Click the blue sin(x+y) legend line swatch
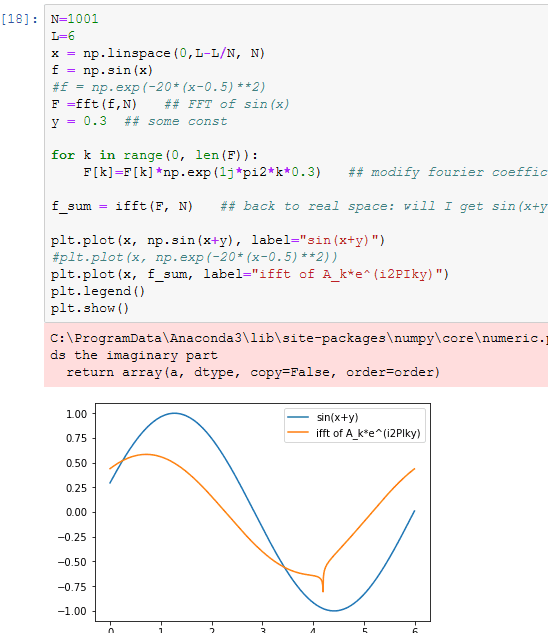548x633 pixels. (x=298, y=417)
